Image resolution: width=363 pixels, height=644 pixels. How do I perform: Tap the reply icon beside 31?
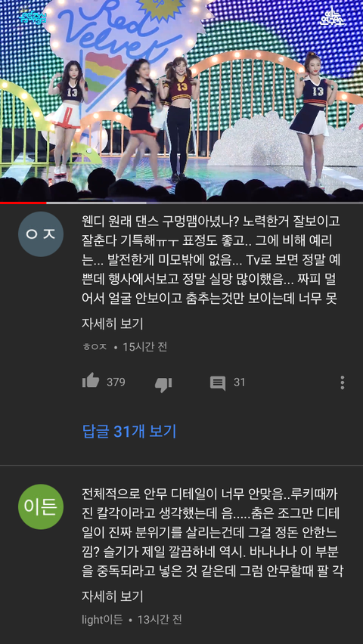218,383
